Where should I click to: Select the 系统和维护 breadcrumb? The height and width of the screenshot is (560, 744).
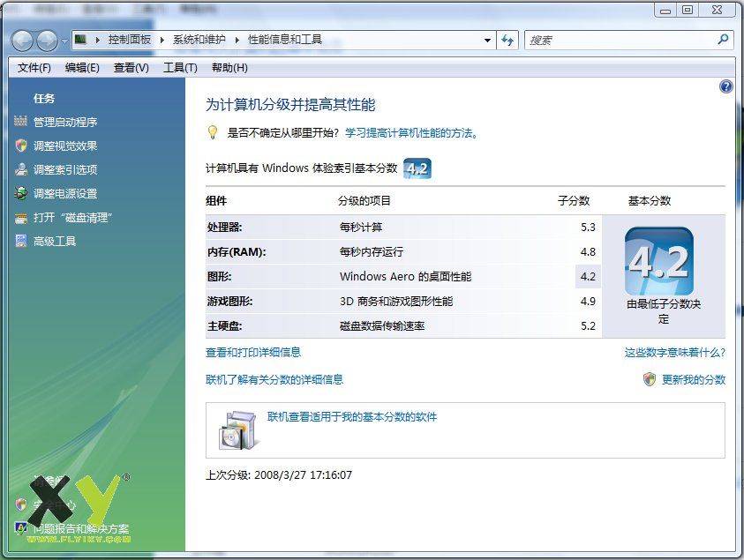pyautogui.click(x=199, y=40)
